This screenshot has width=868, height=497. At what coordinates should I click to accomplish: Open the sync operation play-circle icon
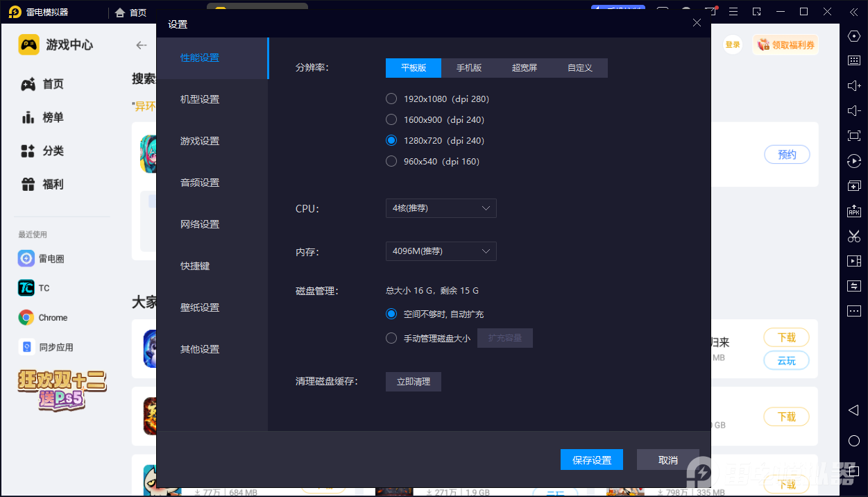click(x=854, y=161)
